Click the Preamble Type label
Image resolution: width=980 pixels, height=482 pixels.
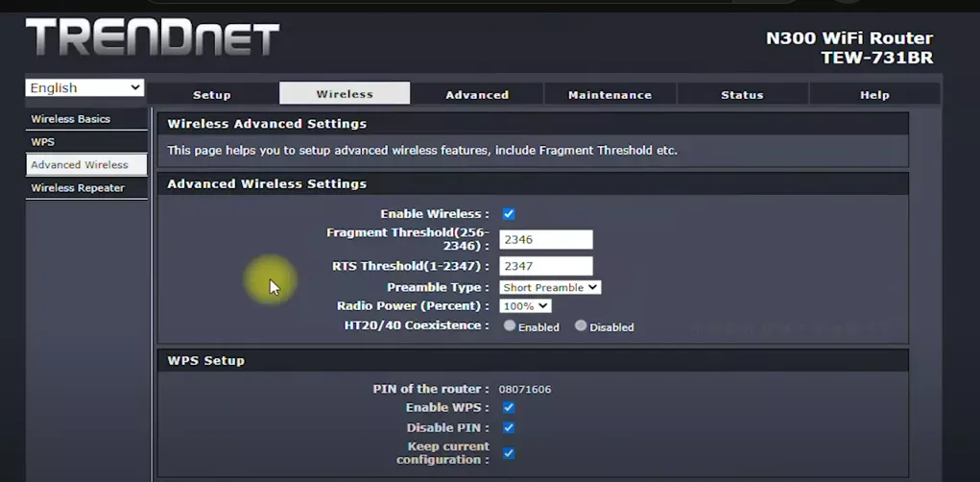[438, 288]
